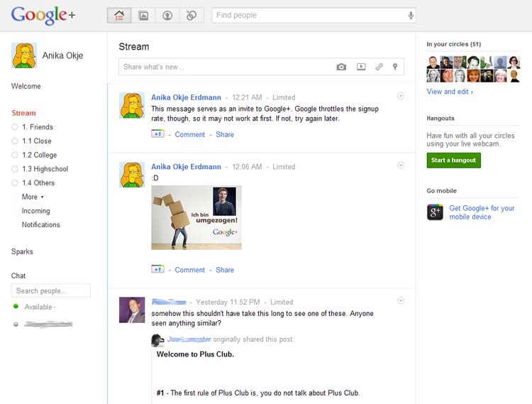Image resolution: width=532 pixels, height=404 pixels.
Task: Click the chat Search people field
Action: coord(51,290)
